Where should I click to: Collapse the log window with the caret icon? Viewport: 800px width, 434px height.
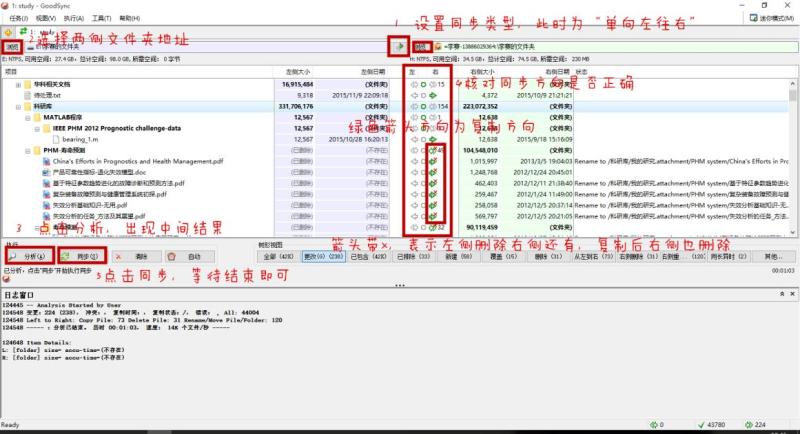(782, 294)
